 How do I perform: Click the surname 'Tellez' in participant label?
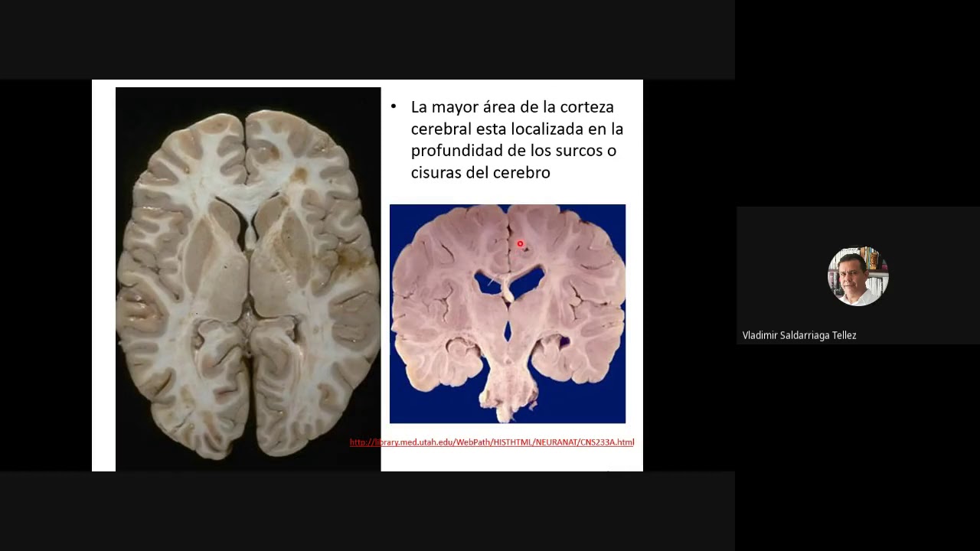[x=842, y=335]
